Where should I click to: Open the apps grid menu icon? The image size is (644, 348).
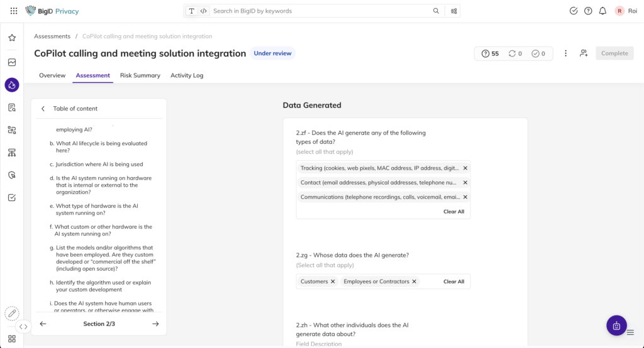pos(14,11)
